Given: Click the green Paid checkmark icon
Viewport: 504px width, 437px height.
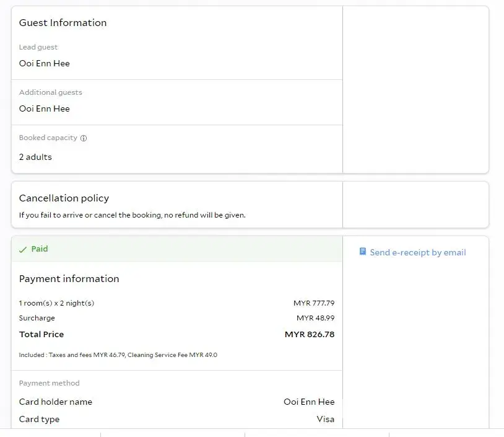Looking at the screenshot, I should pyautogui.click(x=23, y=249).
